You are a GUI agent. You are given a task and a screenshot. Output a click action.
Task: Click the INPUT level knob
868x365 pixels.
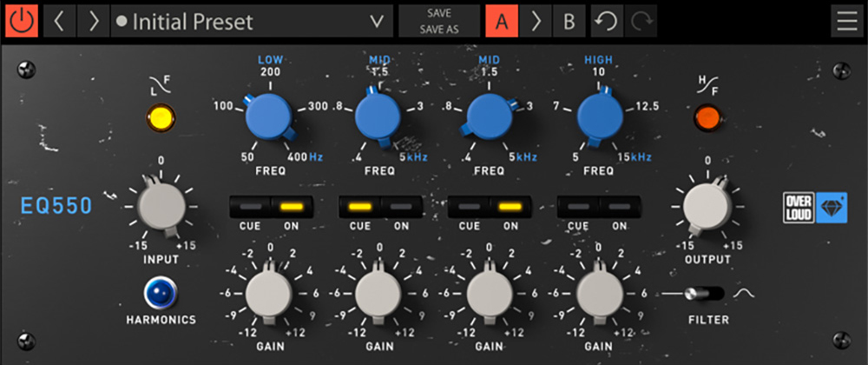click(x=161, y=206)
